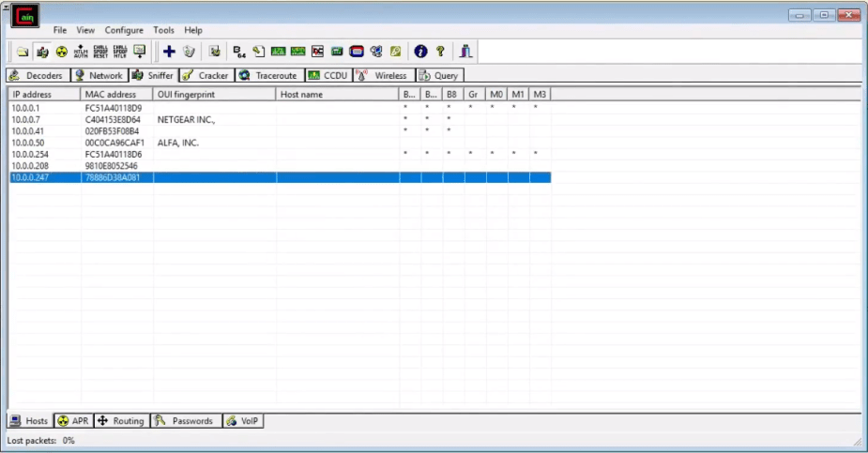The image size is (868, 453).
Task: Click the Start/Stop APR radiation icon
Action: (x=62, y=52)
